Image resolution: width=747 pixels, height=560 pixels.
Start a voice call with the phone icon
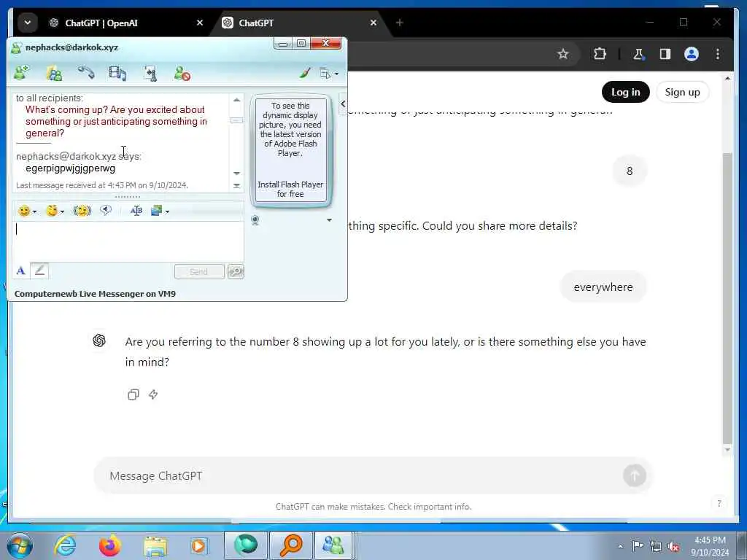click(x=86, y=73)
